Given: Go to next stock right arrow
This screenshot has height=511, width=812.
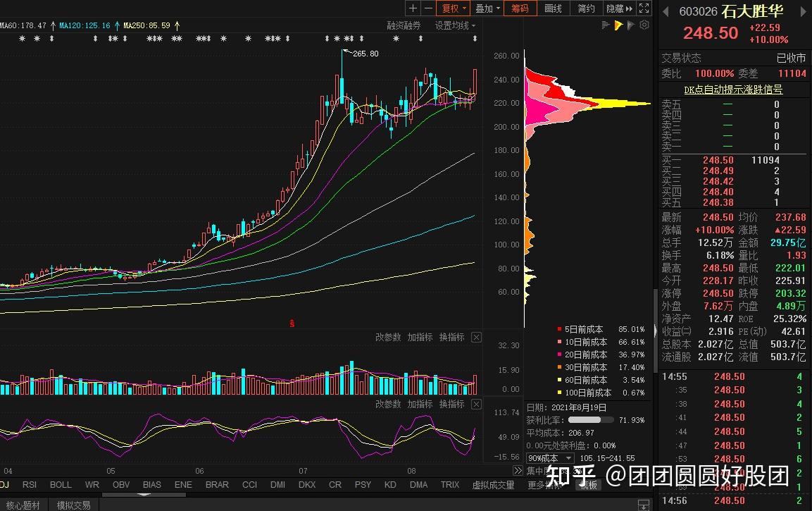Looking at the screenshot, I should click(804, 11).
